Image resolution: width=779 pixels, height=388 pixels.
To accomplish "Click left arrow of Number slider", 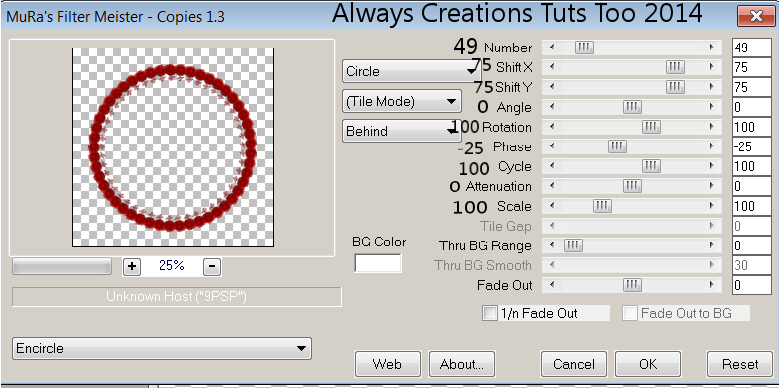I will [x=552, y=48].
